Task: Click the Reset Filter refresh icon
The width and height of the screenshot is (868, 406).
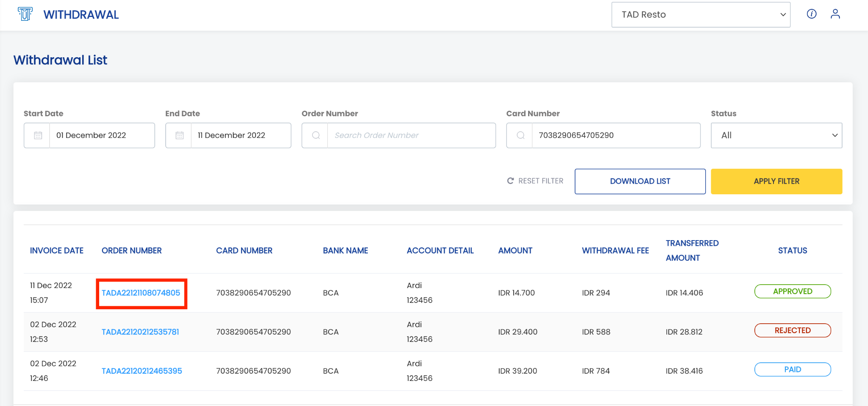Action: (x=511, y=181)
